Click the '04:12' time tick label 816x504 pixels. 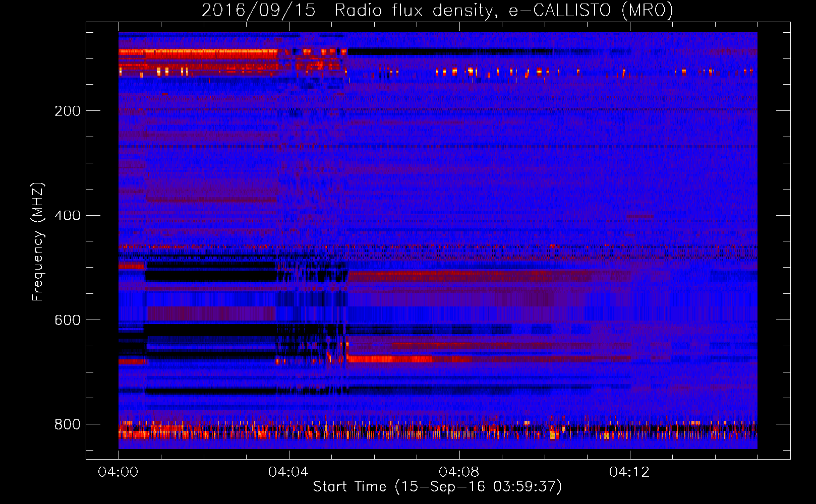pos(629,472)
